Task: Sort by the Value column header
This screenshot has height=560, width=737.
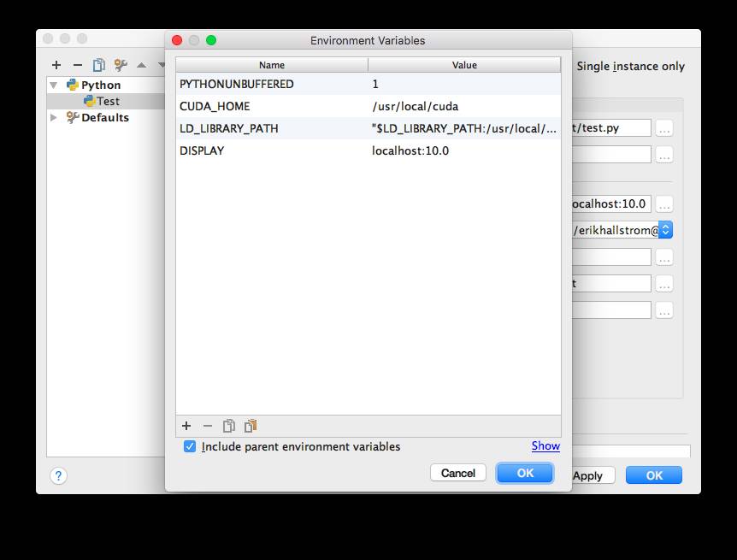Action: [x=464, y=65]
